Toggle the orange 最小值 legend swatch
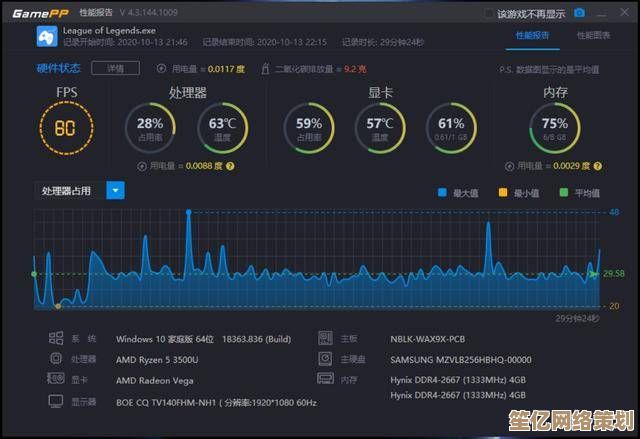 point(503,193)
